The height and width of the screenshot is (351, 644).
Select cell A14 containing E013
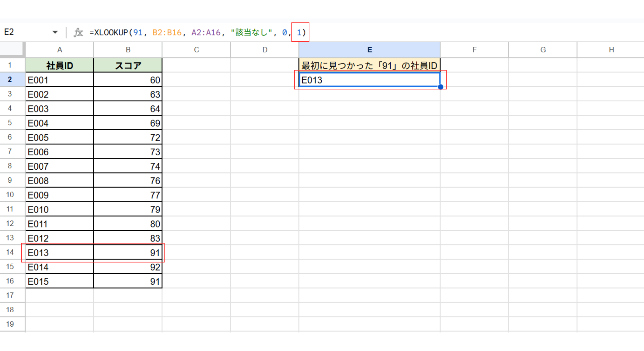pyautogui.click(x=60, y=253)
